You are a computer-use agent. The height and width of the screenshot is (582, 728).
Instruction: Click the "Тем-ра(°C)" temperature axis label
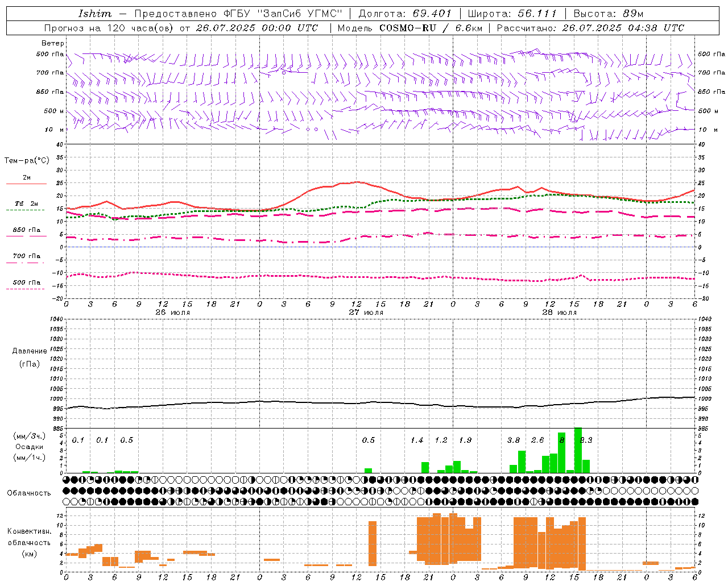pyautogui.click(x=27, y=161)
